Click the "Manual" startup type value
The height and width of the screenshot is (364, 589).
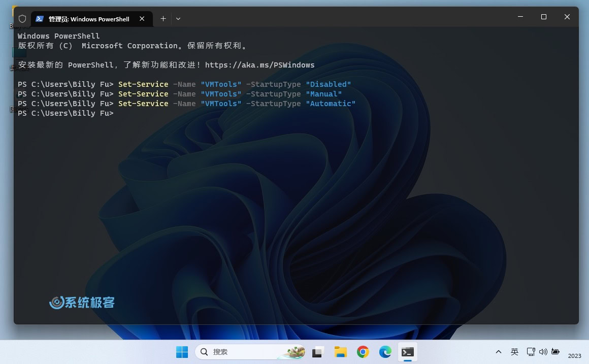click(324, 94)
